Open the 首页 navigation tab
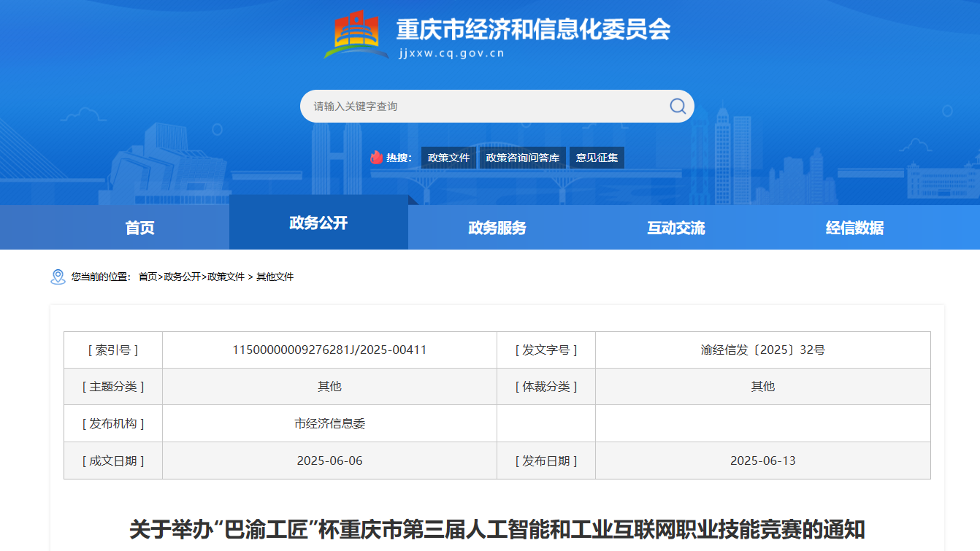Image resolution: width=980 pixels, height=551 pixels. 139,228
